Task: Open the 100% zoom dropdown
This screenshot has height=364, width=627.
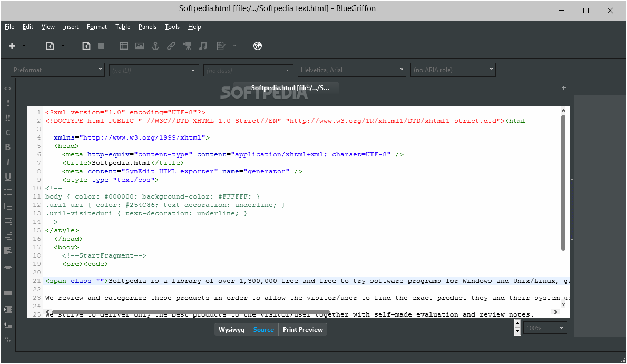Action: [545, 328]
